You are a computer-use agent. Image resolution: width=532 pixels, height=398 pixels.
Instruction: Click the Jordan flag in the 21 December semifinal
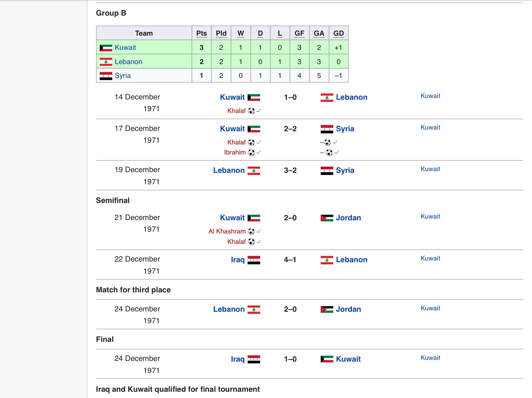[327, 218]
